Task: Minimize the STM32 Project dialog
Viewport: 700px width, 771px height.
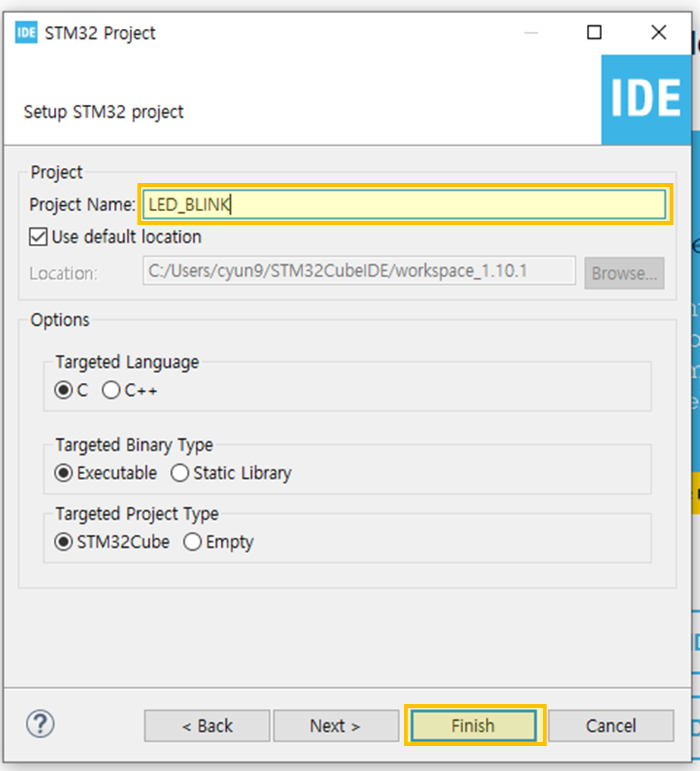Action: pos(531,33)
